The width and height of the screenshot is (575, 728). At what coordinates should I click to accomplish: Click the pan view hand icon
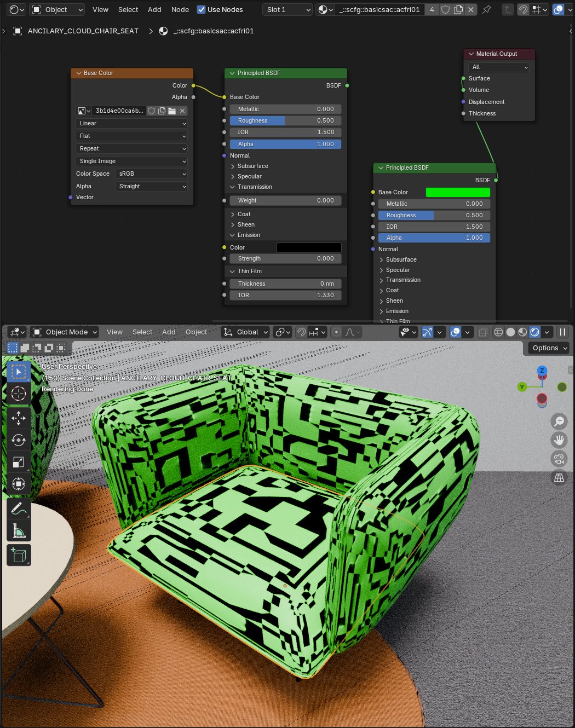(x=559, y=440)
